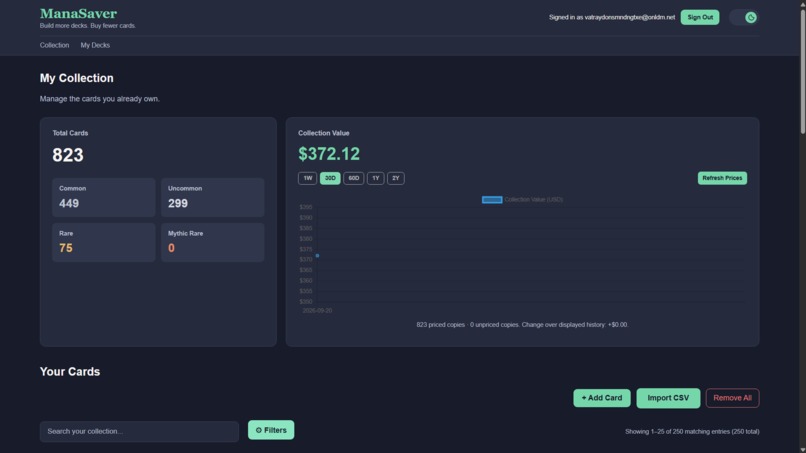Open the My Decks nav tab
806x453 pixels.
coord(95,45)
